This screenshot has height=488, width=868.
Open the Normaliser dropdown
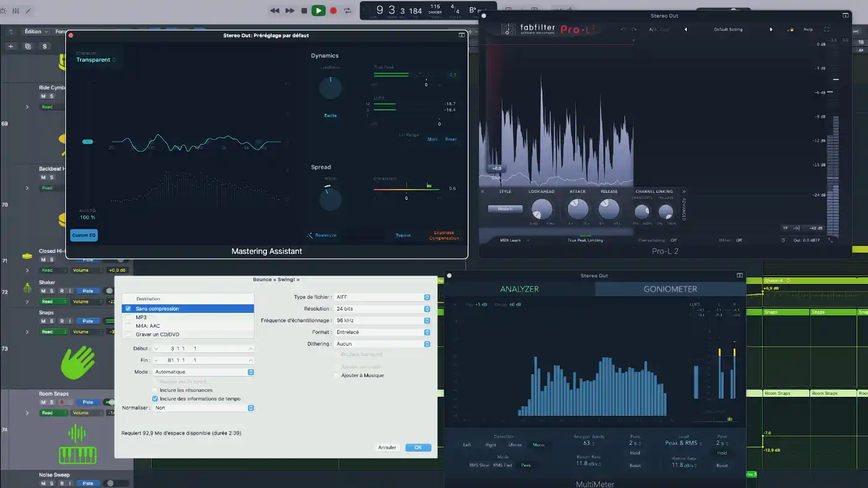(203, 408)
